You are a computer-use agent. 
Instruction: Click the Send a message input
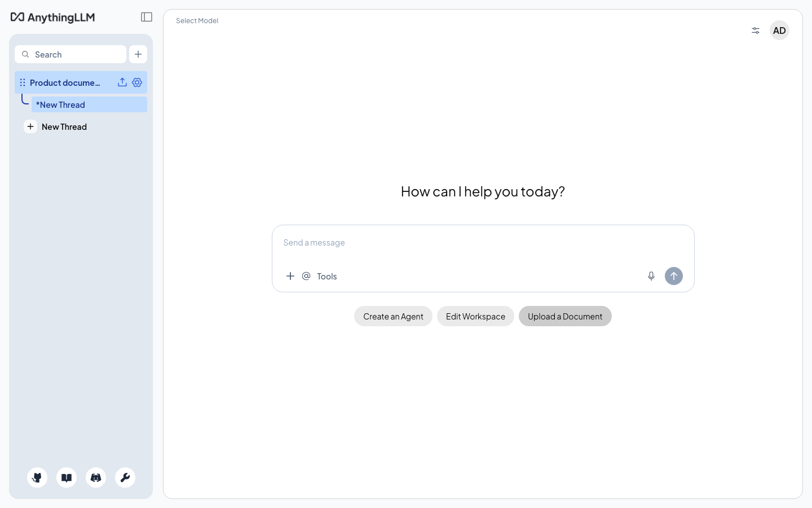(483, 243)
